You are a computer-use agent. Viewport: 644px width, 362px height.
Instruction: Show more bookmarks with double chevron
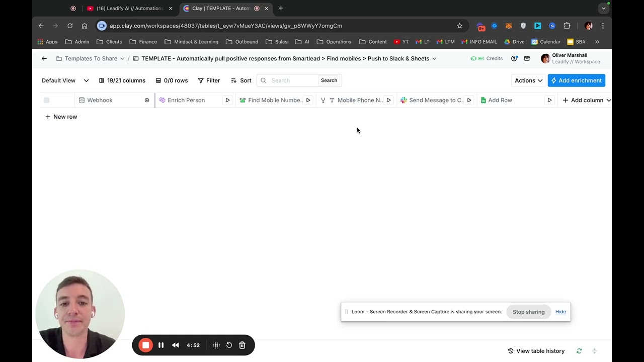point(597,42)
